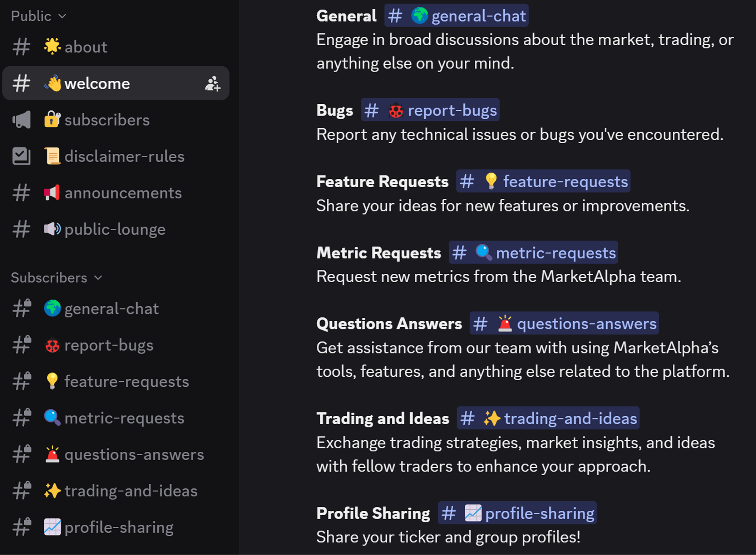
Task: Click the globe icon beside general-chat in sidebar
Action: pos(52,308)
